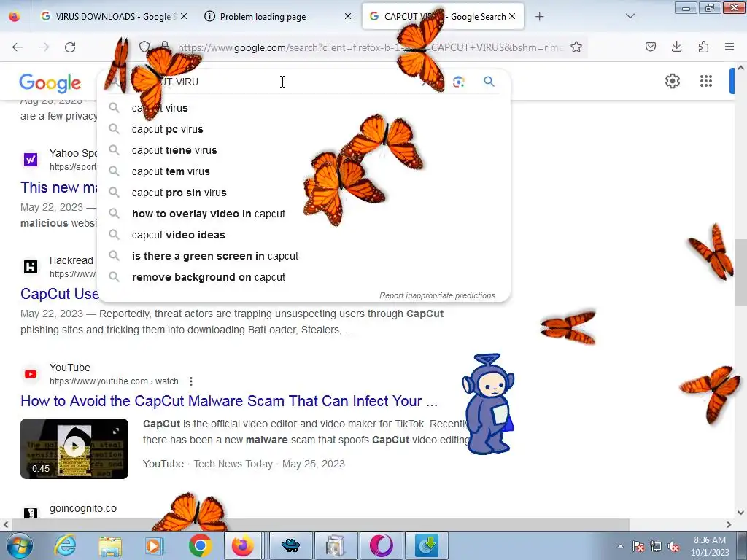
Task: Choose suggestion 'capcut video ideas'
Action: (304, 235)
